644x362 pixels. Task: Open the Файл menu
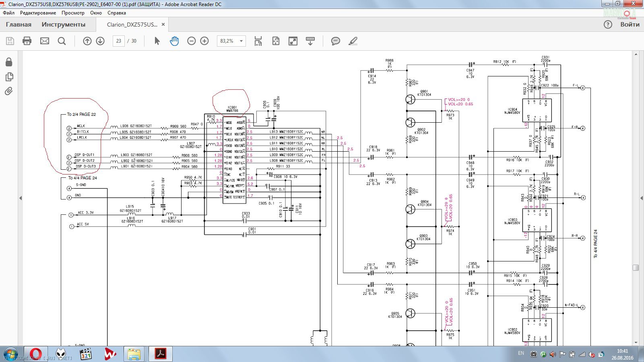(8, 13)
